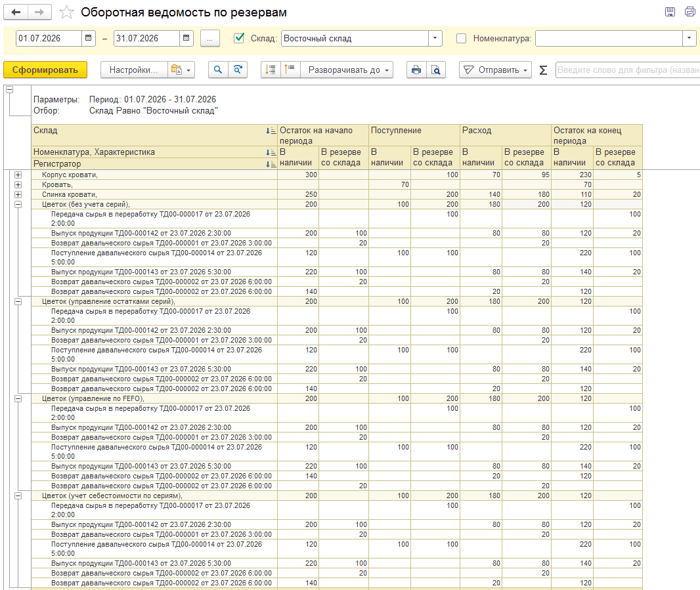
Task: Open period selection ellipsis button
Action: point(210,38)
